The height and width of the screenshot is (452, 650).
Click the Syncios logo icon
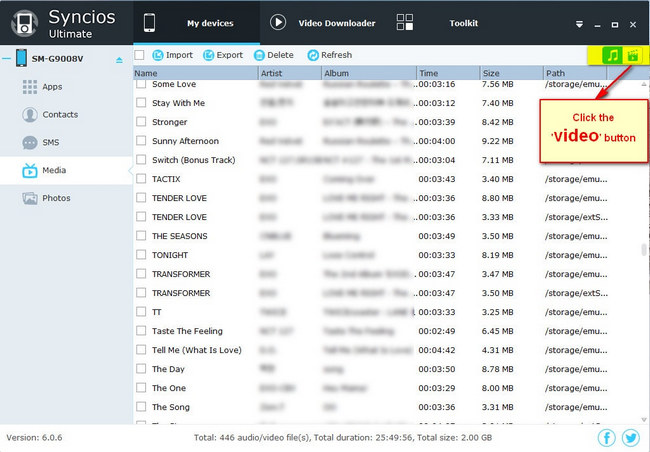coord(24,23)
